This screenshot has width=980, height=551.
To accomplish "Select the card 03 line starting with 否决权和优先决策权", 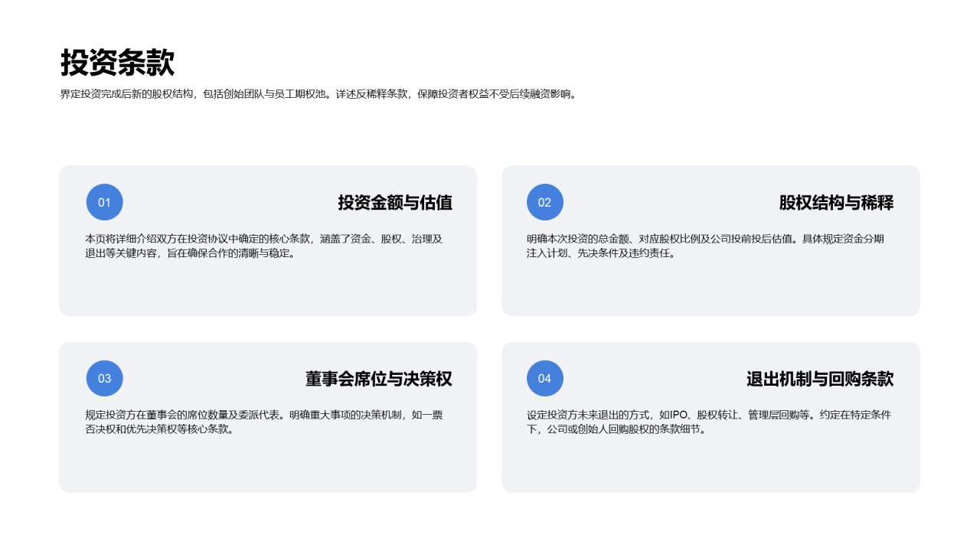I will (x=159, y=429).
